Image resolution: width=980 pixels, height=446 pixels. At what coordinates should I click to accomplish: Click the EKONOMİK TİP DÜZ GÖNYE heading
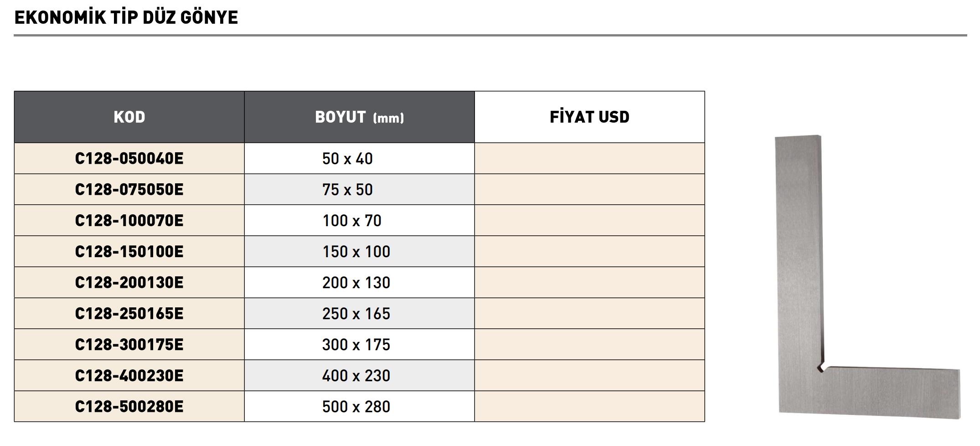tap(126, 17)
